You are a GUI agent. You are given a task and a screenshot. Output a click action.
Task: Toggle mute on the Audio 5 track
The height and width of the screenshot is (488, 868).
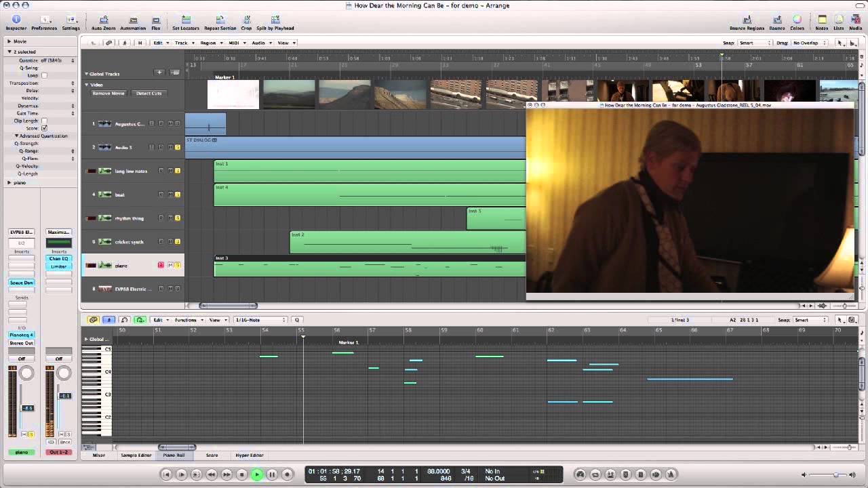click(170, 147)
